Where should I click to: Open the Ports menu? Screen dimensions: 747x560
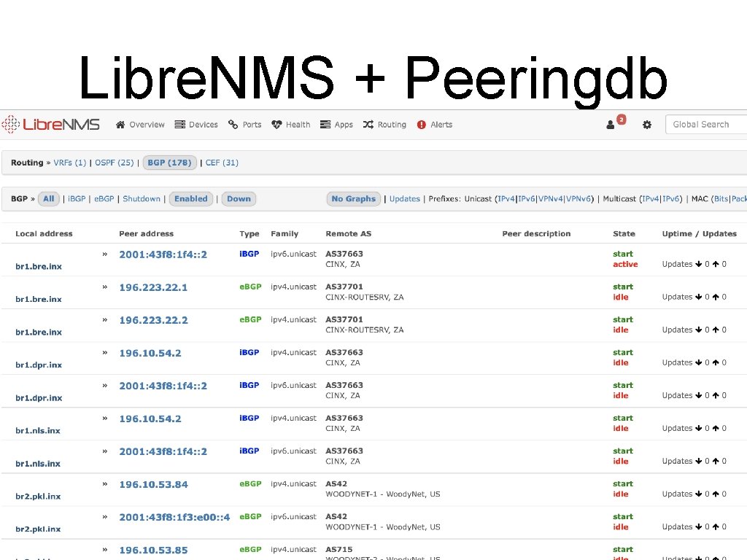[245, 125]
